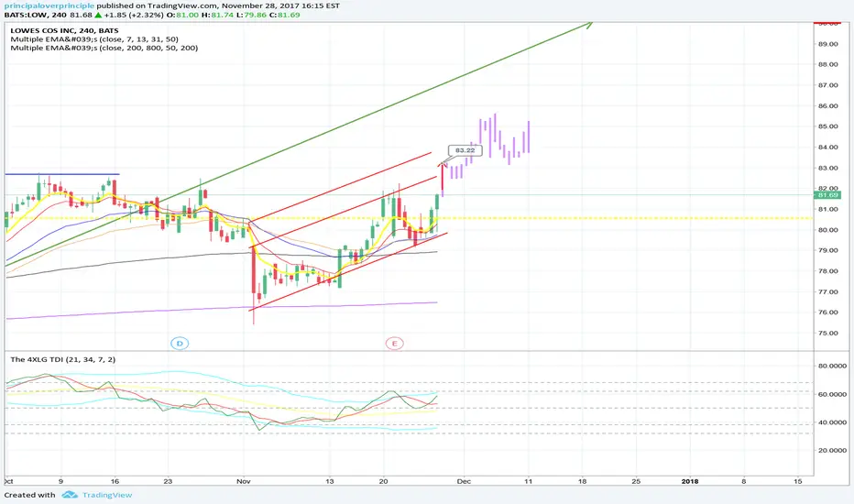Click the 83.22 price callout label

(465, 150)
